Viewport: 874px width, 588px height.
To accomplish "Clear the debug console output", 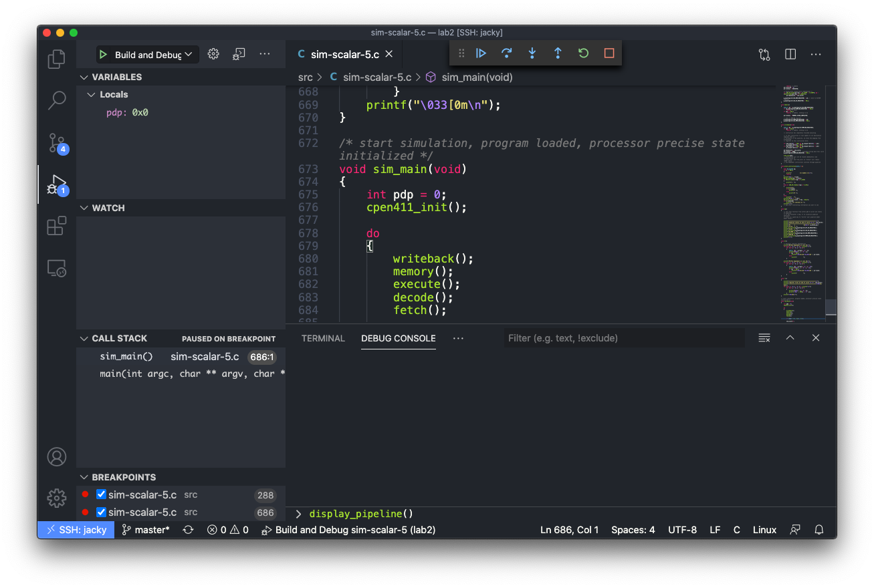I will coord(764,338).
